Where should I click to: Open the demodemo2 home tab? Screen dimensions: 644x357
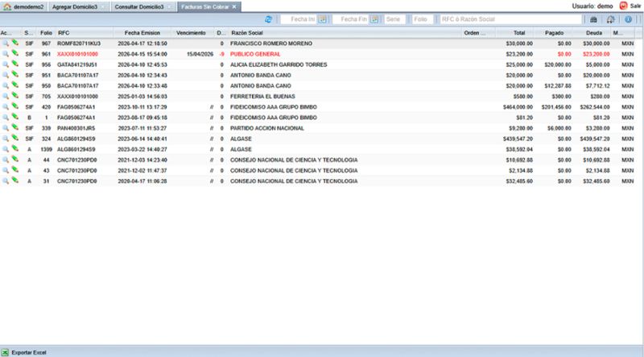(x=21, y=6)
